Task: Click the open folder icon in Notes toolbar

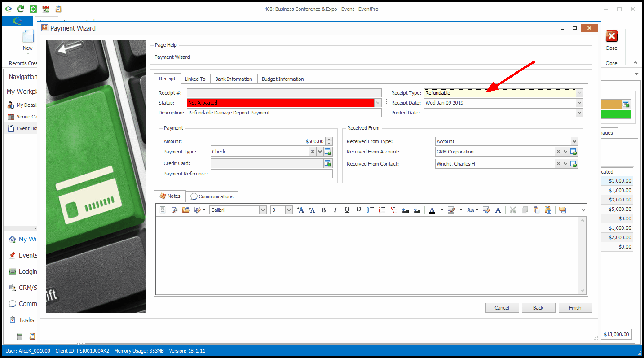Action: pos(185,210)
